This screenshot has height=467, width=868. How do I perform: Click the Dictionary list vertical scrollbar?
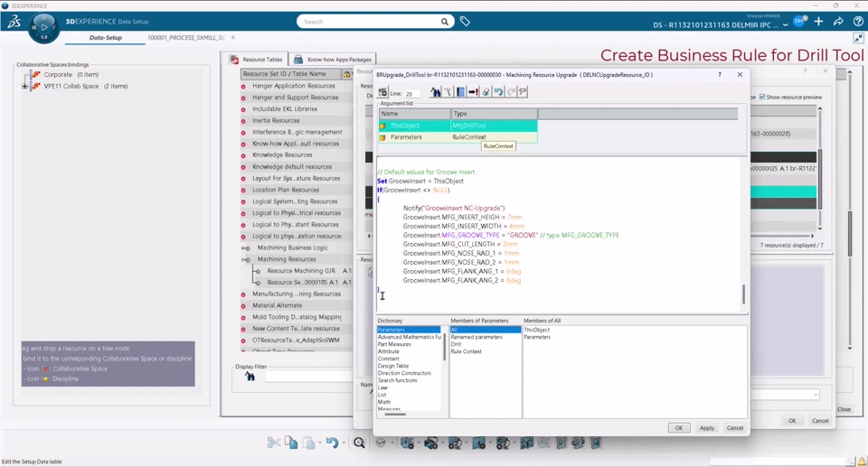point(445,346)
